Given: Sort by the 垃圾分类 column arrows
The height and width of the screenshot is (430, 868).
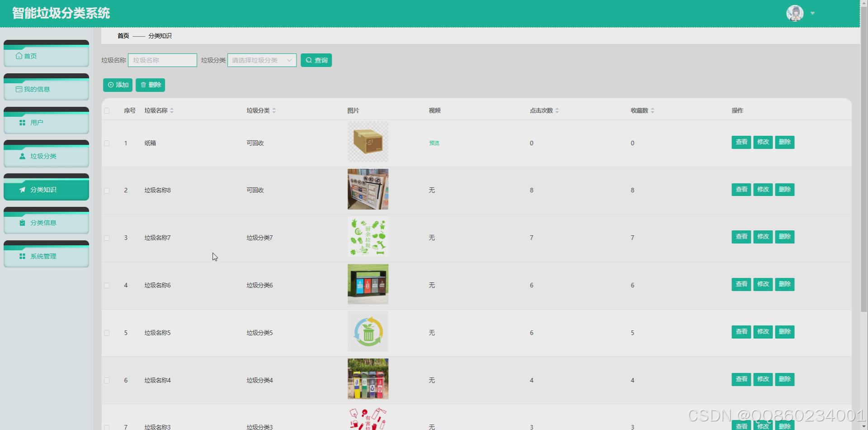Looking at the screenshot, I should pos(274,111).
